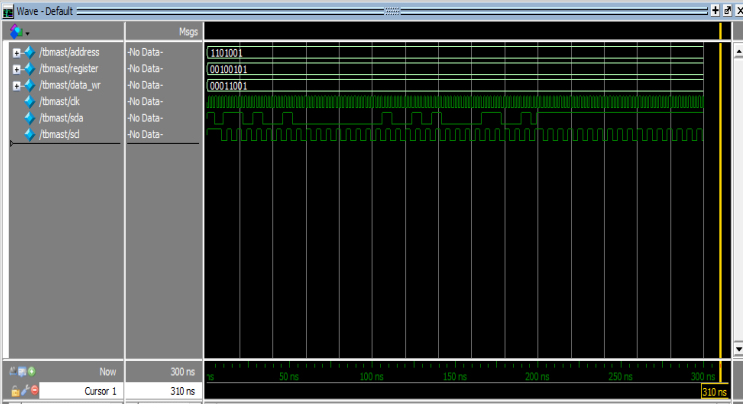Select the /tbmast/clk signal name
The image size is (743, 404).
point(59,101)
